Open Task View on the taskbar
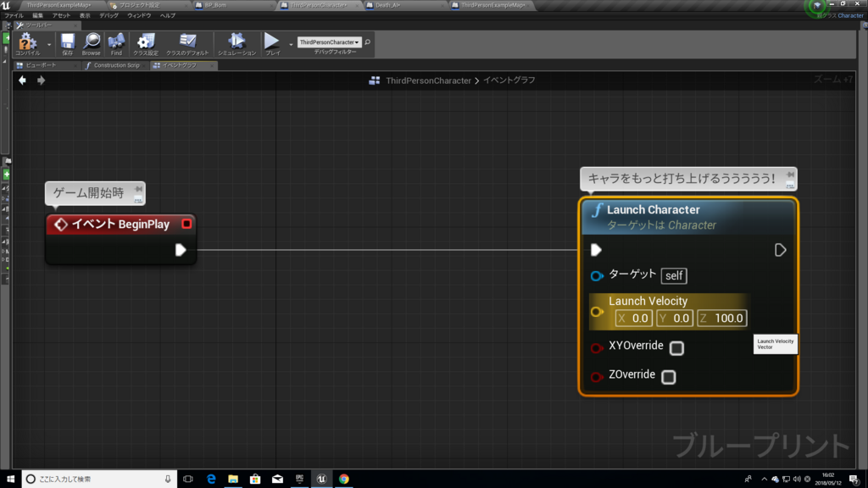This screenshot has height=488, width=868. [x=188, y=479]
